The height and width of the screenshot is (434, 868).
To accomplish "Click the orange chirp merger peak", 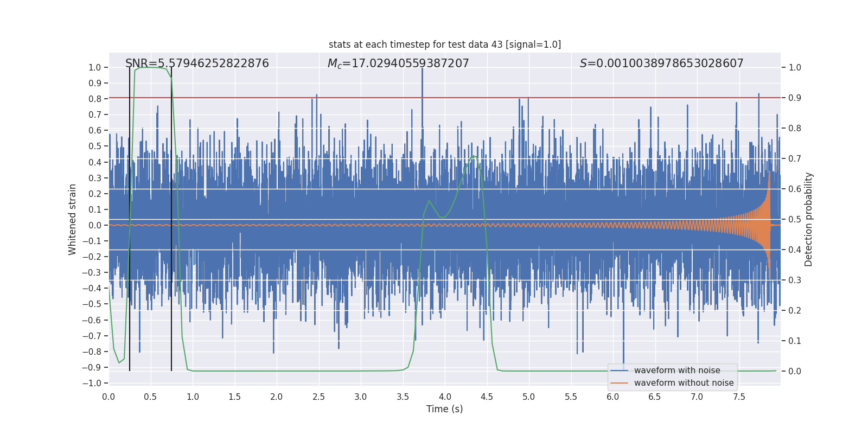I will (x=769, y=179).
